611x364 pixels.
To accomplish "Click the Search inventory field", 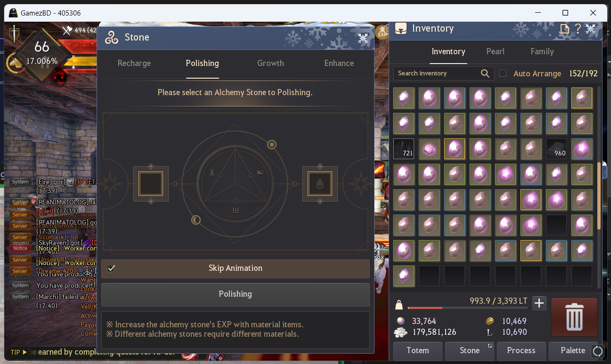I will (x=437, y=73).
